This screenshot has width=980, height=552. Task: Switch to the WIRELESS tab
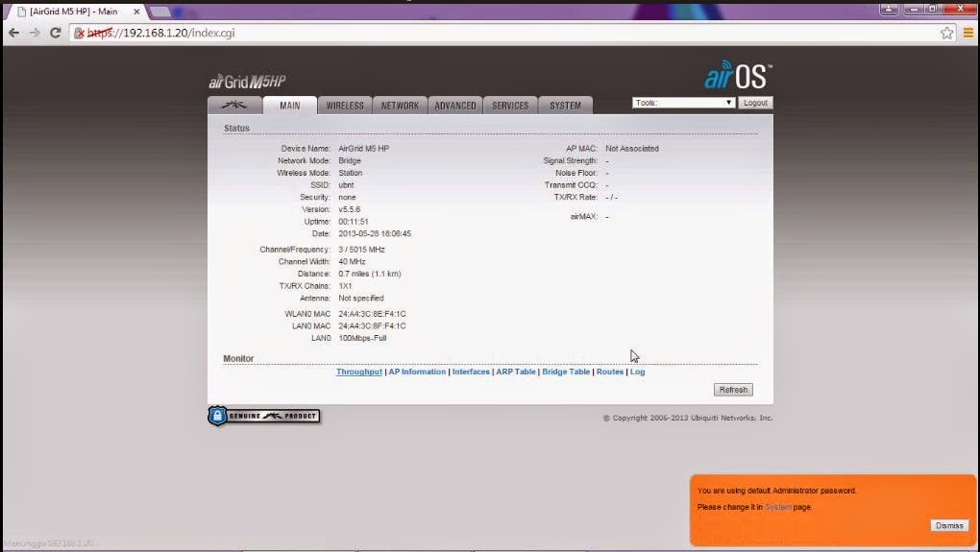tap(345, 106)
